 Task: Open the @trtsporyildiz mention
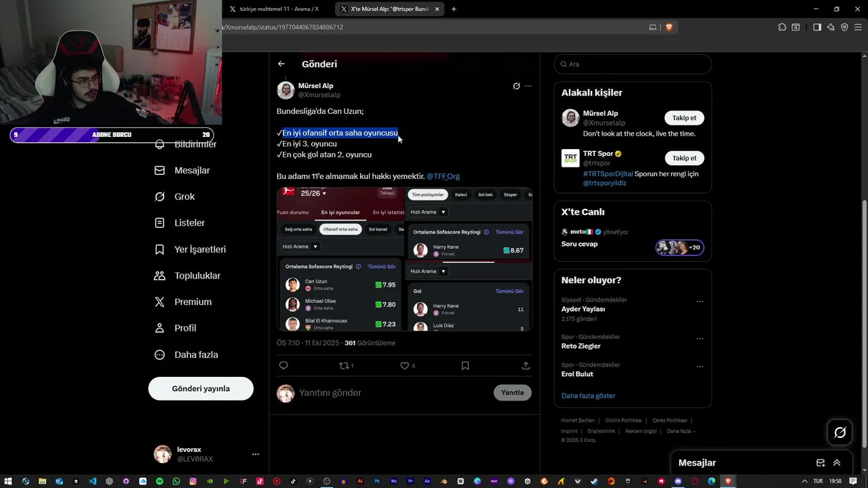click(604, 183)
